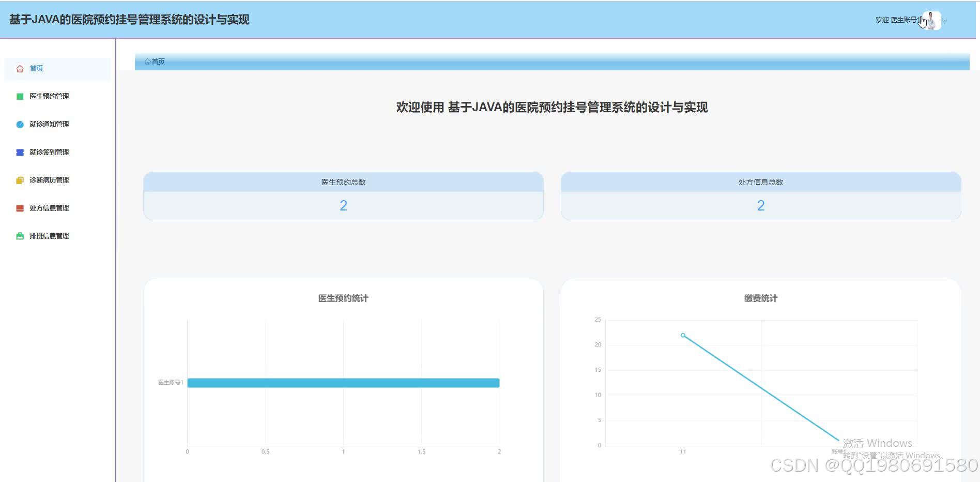Click the 处方信息总数 statistics card
Screen dimensions: 980x482
[x=760, y=195]
